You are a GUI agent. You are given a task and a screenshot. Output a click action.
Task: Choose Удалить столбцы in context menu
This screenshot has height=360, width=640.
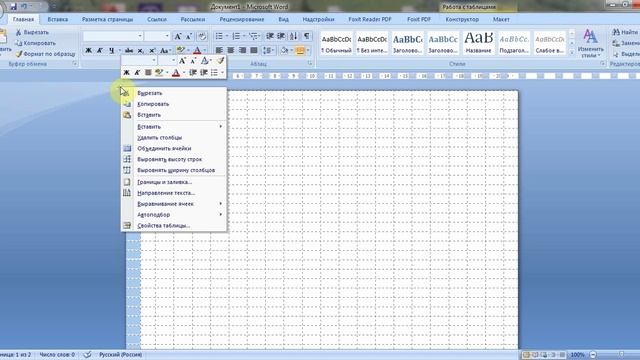pos(174,138)
